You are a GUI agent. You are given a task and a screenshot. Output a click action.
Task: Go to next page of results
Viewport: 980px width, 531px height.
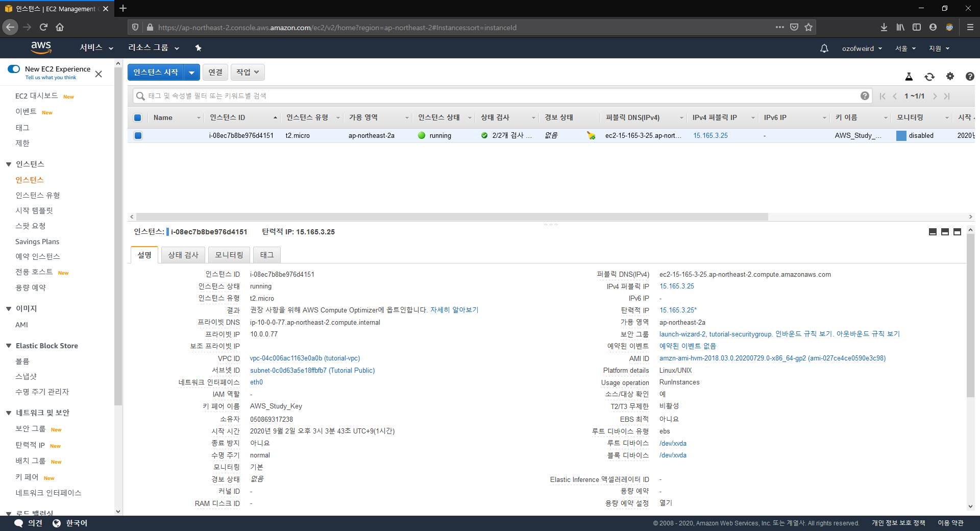click(935, 96)
